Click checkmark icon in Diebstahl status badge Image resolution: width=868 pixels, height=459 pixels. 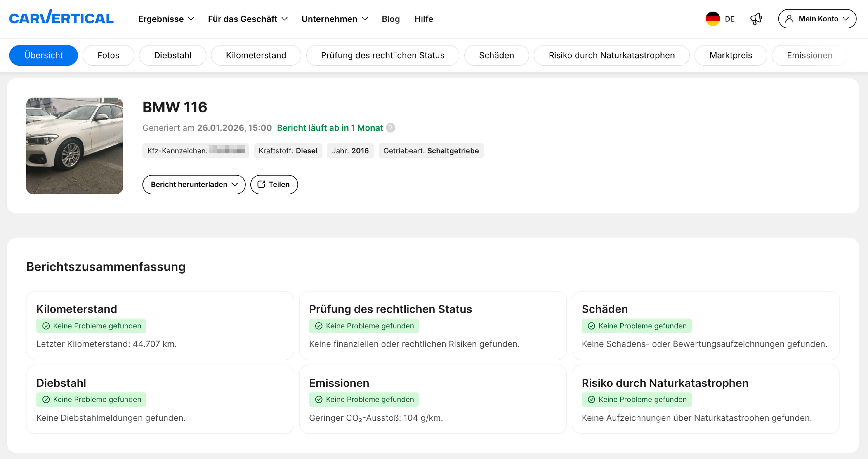pyautogui.click(x=46, y=400)
